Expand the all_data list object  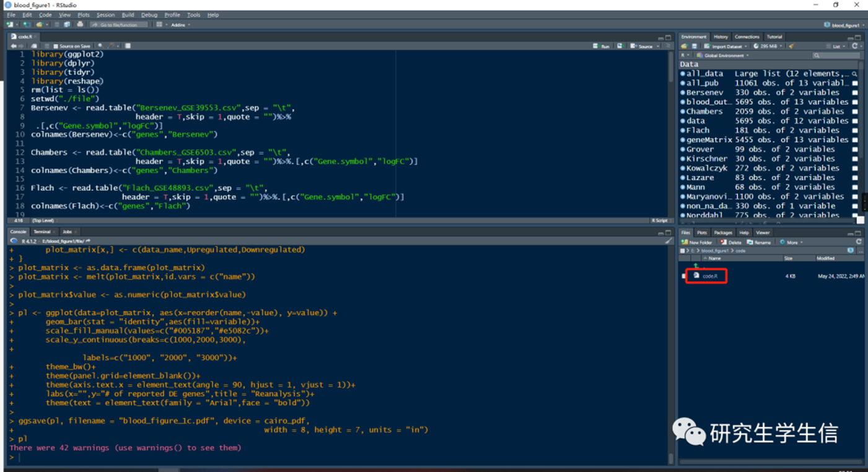[x=683, y=74]
